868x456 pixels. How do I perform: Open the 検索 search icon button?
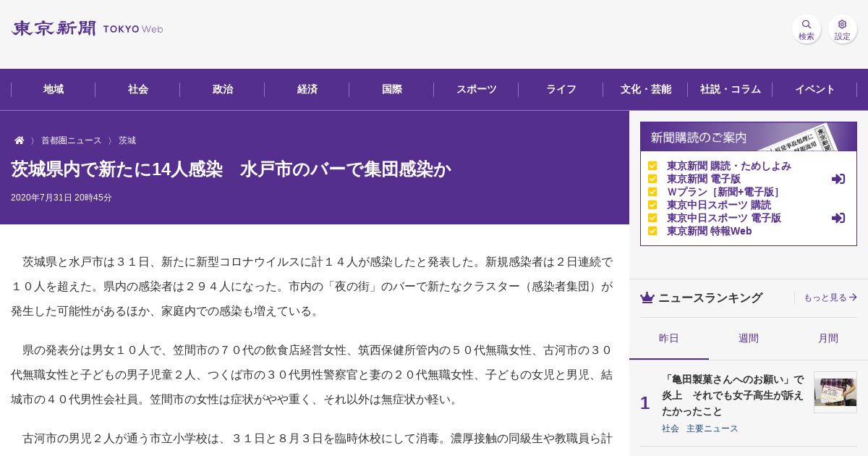click(807, 29)
